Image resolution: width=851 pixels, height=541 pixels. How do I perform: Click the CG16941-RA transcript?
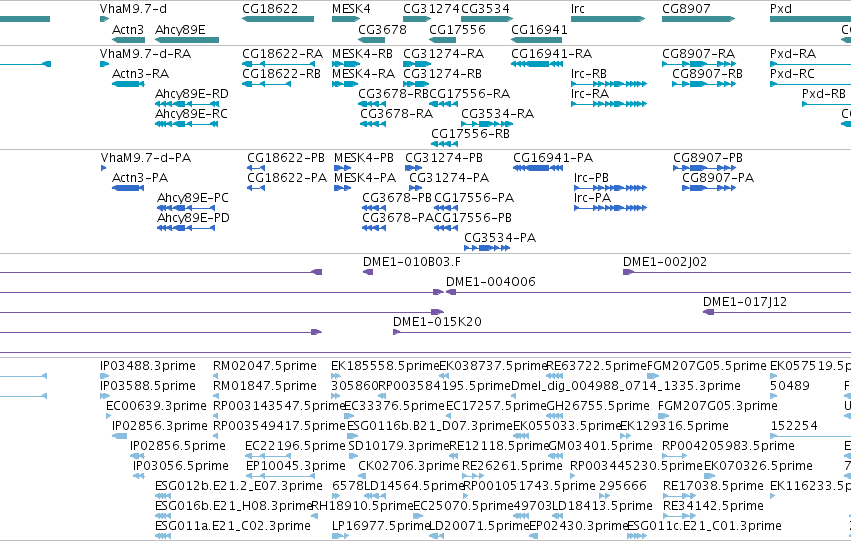(x=537, y=64)
